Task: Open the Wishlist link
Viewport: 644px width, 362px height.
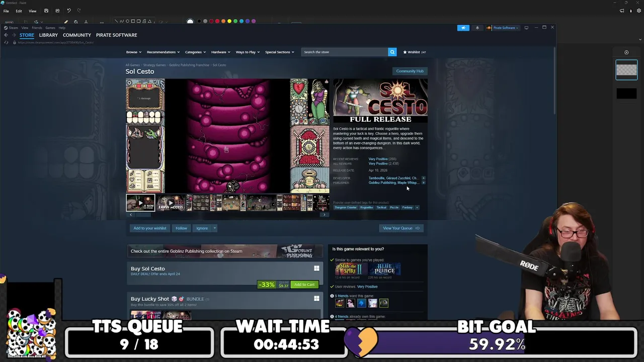Action: click(x=414, y=52)
